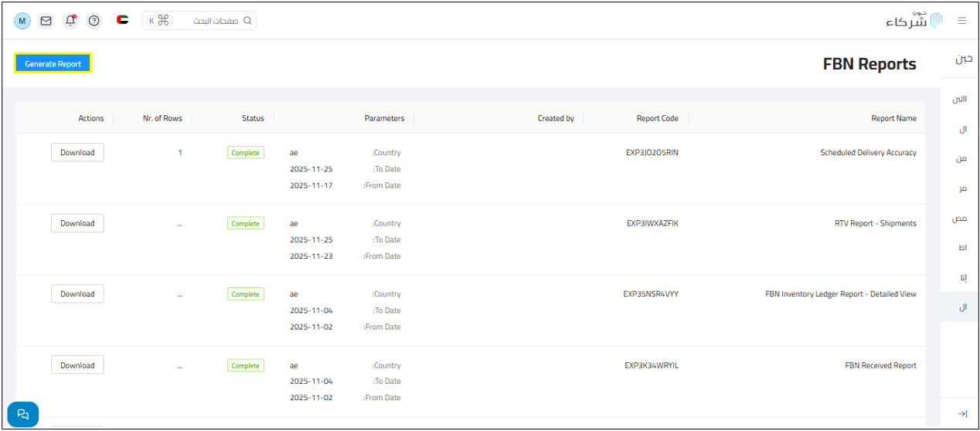Download the FBN Received Report
Viewport: 980px width, 431px height.
(77, 365)
